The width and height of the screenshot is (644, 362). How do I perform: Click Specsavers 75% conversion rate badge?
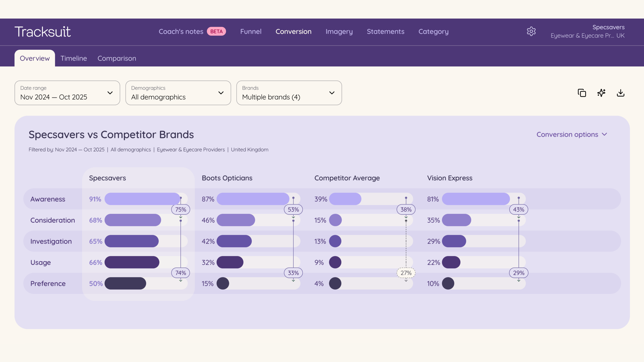tap(180, 209)
